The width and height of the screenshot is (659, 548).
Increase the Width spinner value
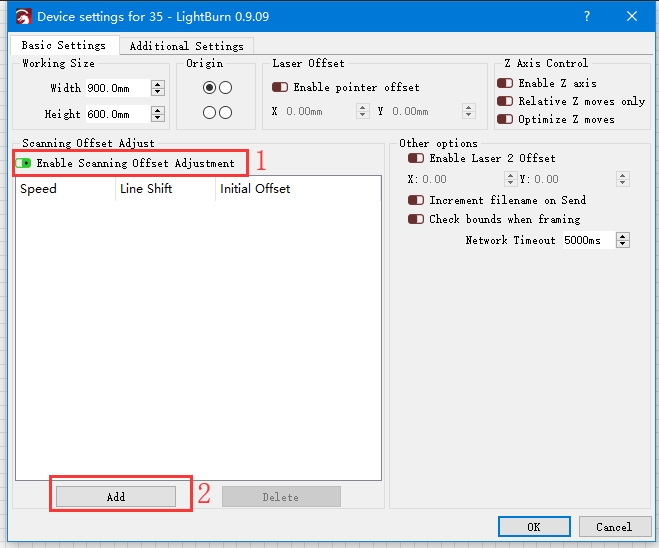coord(158,84)
